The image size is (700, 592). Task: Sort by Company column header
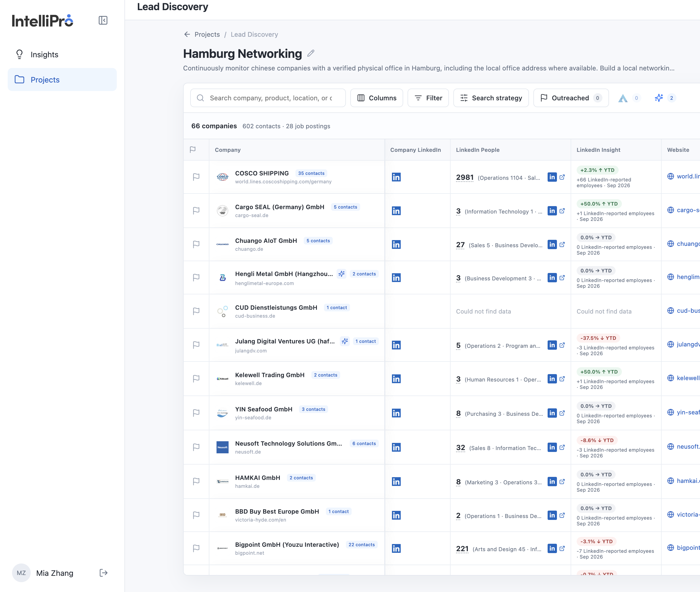coord(227,150)
